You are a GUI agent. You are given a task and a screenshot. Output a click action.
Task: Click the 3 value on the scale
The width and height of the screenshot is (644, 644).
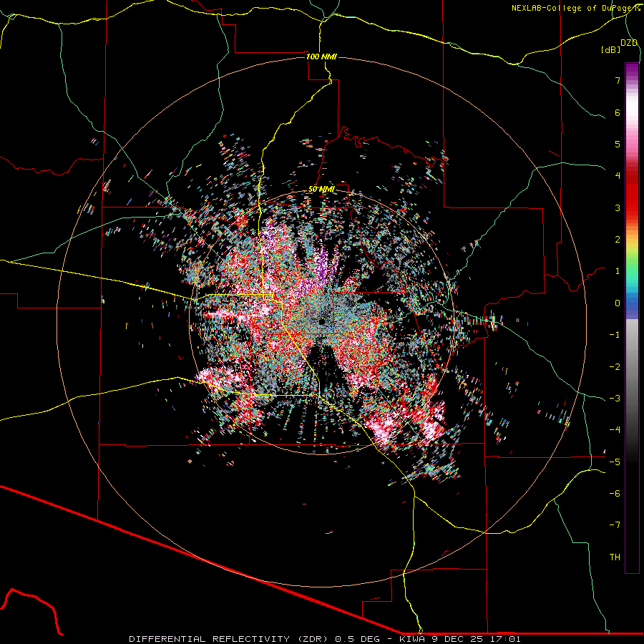click(x=618, y=208)
